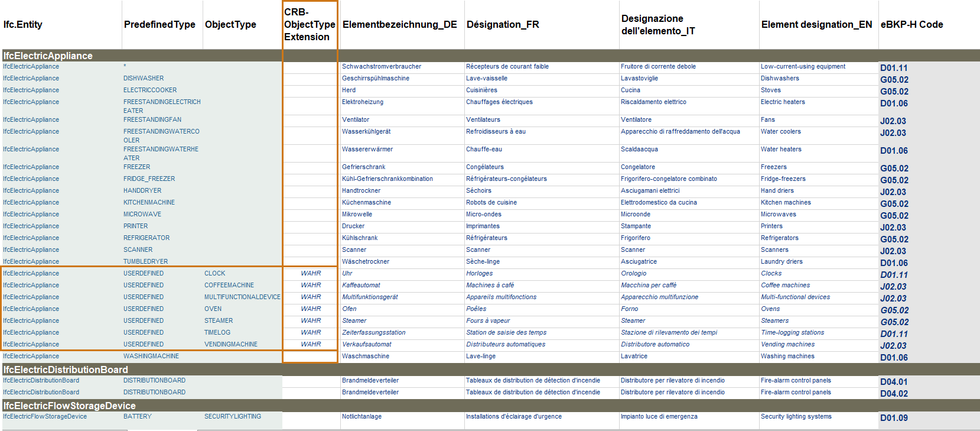Click the 'Water coolers' cell

coord(781,131)
